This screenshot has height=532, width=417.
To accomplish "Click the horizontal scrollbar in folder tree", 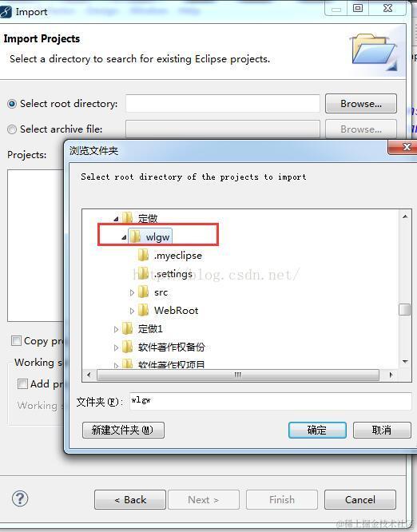I will click(x=238, y=375).
